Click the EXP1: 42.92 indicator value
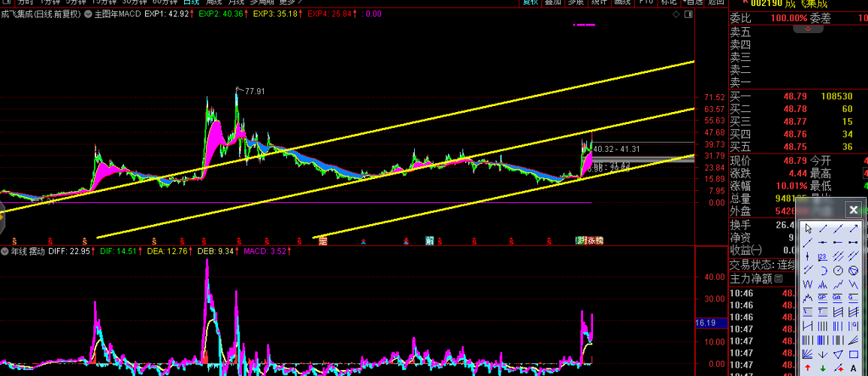Screen dimensions: 868x376 tap(167, 14)
